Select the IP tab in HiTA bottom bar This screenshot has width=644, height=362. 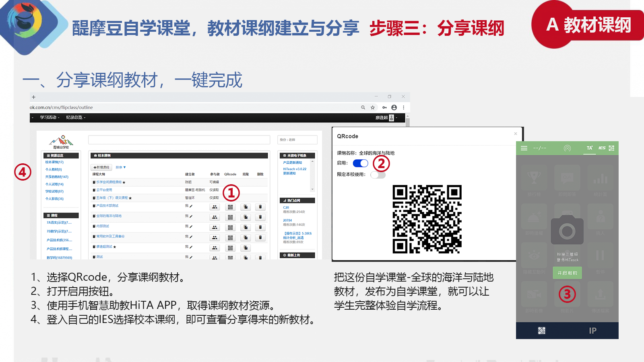point(592,331)
